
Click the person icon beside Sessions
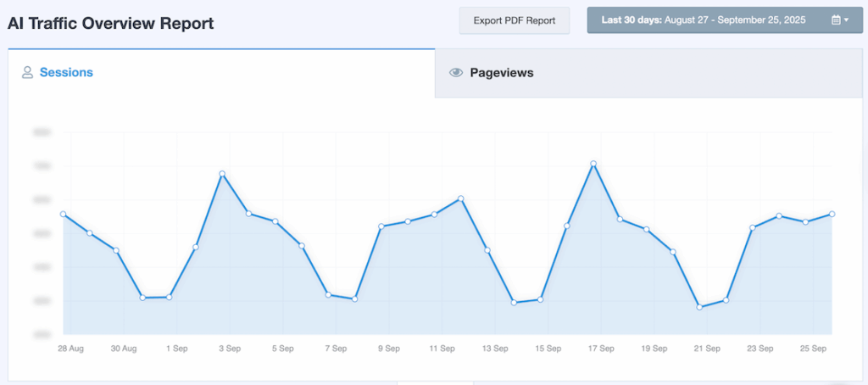tap(27, 73)
